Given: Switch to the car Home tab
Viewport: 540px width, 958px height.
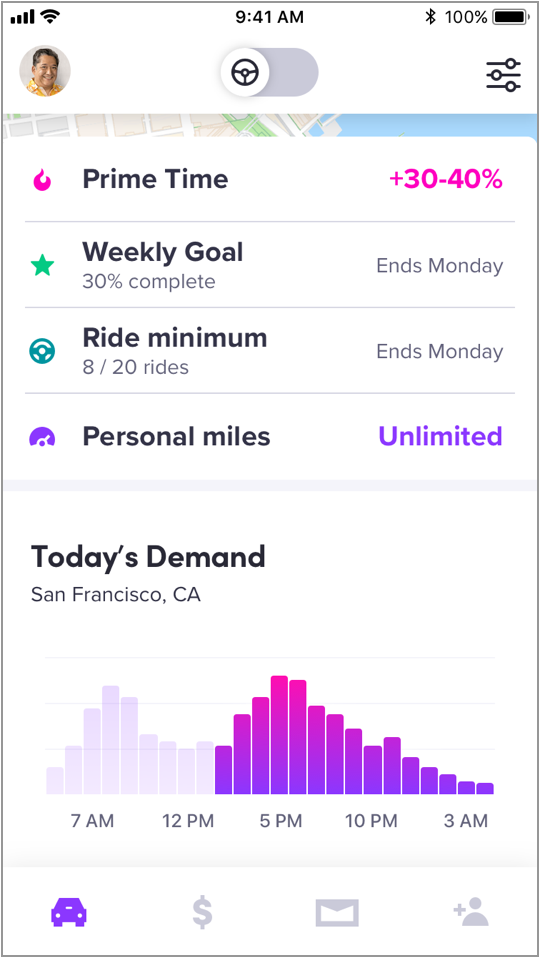Looking at the screenshot, I should pyautogui.click(x=68, y=912).
